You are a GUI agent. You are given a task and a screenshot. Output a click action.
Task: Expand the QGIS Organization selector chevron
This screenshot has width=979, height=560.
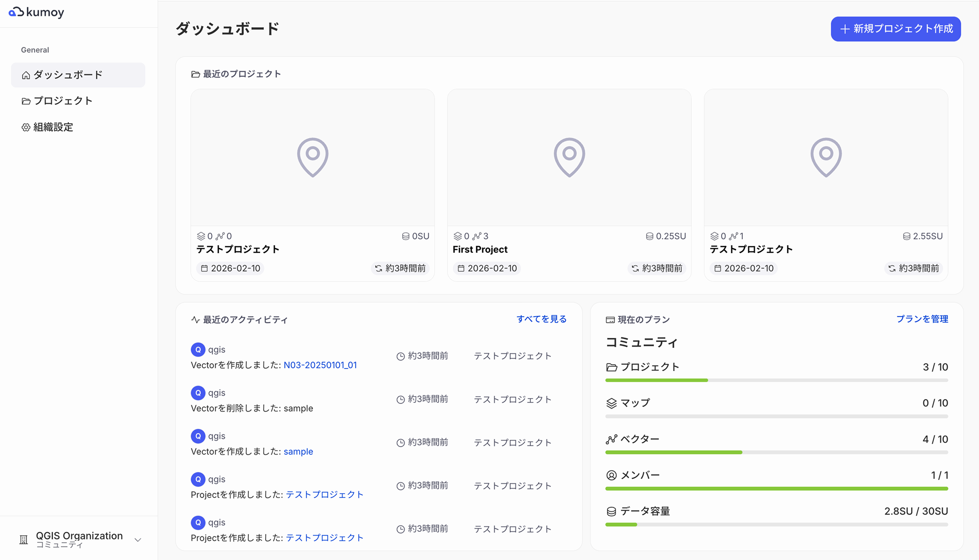(x=137, y=539)
